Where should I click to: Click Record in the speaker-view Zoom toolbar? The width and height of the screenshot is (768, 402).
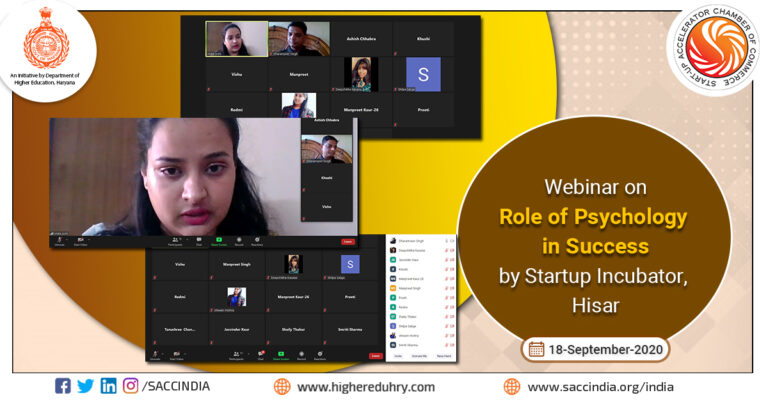pos(239,241)
